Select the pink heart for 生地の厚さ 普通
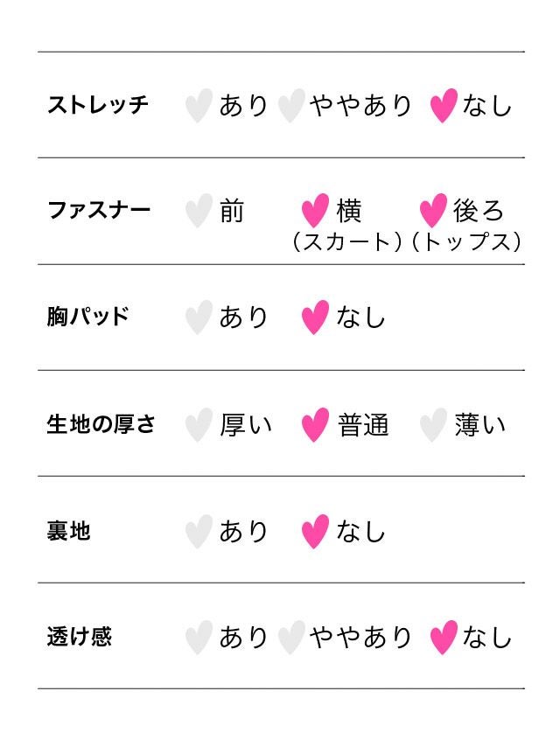This screenshot has width=560, height=747. point(315,425)
